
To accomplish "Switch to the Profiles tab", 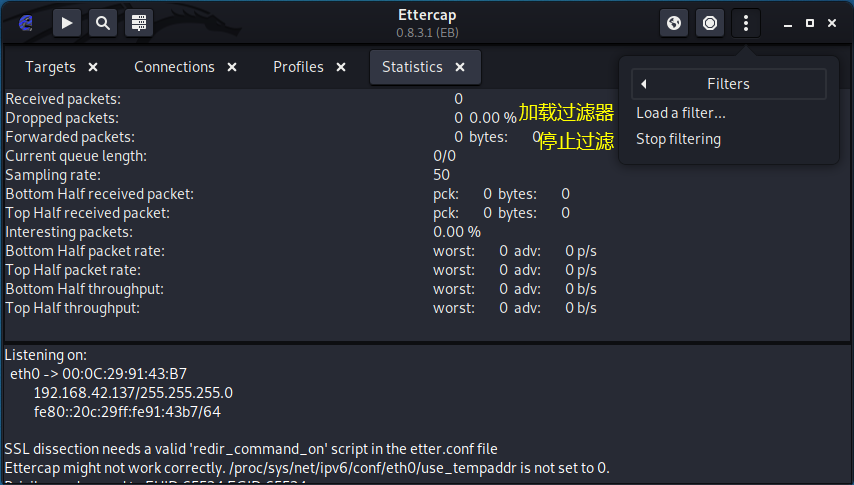I will pos(298,67).
